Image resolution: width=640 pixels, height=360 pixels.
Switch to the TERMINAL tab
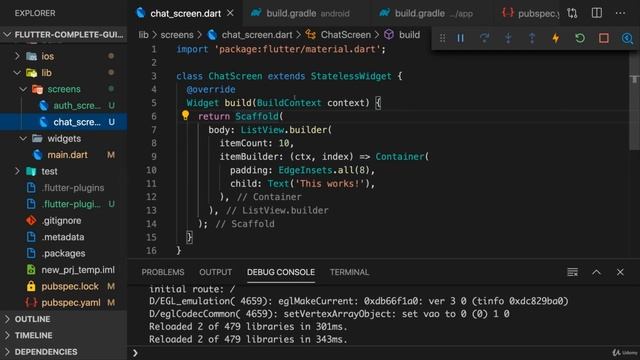pos(349,272)
